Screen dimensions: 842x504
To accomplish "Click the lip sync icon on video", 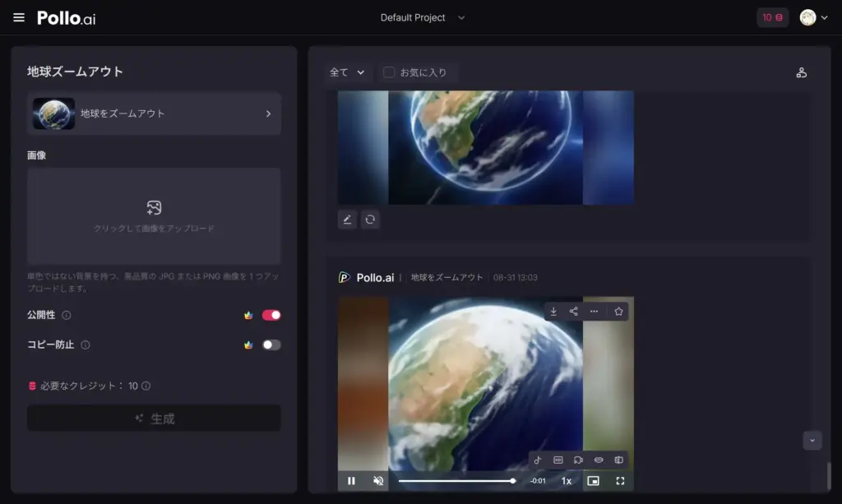I will pos(599,460).
